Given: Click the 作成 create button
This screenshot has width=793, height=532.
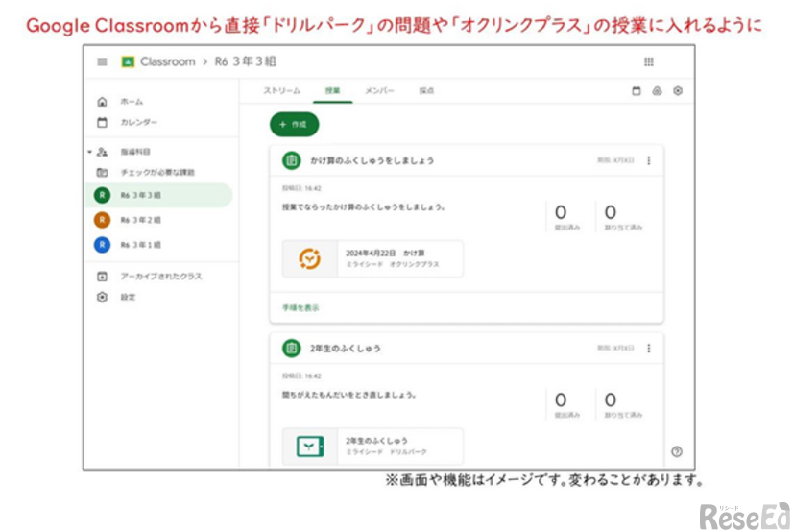Looking at the screenshot, I should [x=295, y=125].
